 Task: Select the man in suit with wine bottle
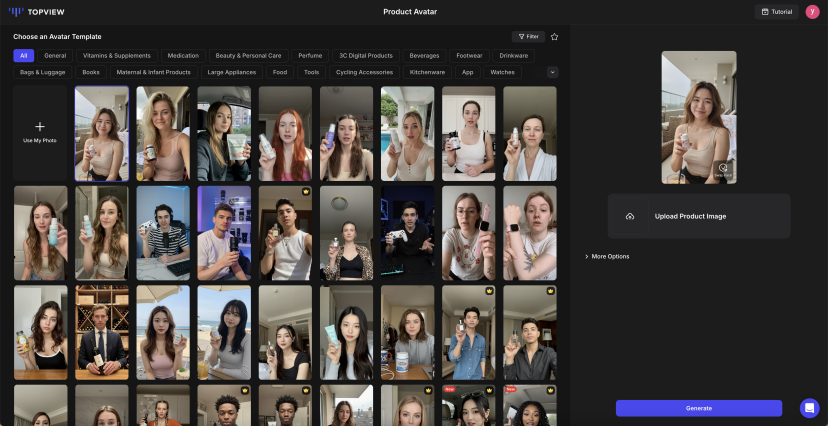[101, 333]
